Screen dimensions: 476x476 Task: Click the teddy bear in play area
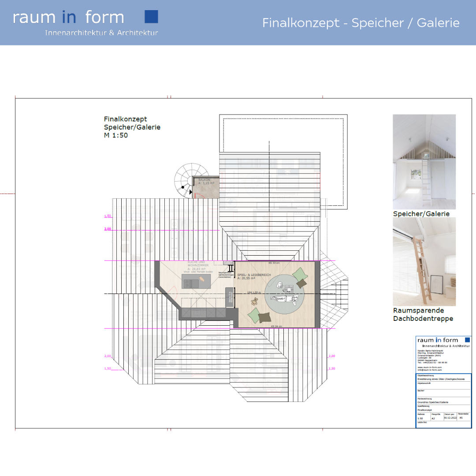pyautogui.click(x=254, y=301)
